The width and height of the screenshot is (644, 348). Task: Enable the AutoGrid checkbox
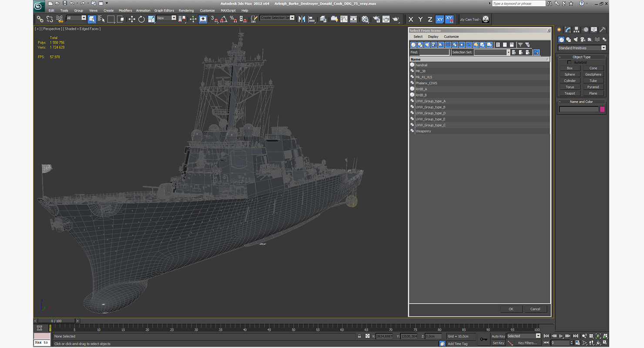coord(569,63)
